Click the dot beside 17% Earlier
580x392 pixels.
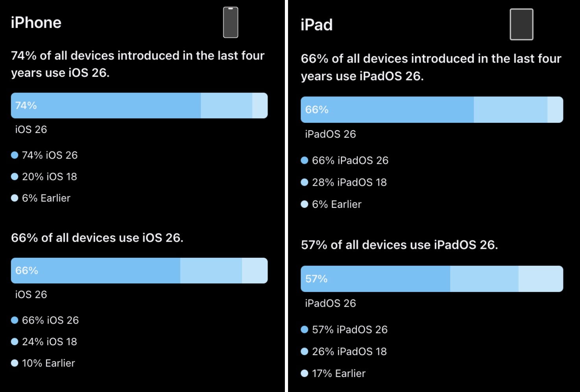pos(304,373)
